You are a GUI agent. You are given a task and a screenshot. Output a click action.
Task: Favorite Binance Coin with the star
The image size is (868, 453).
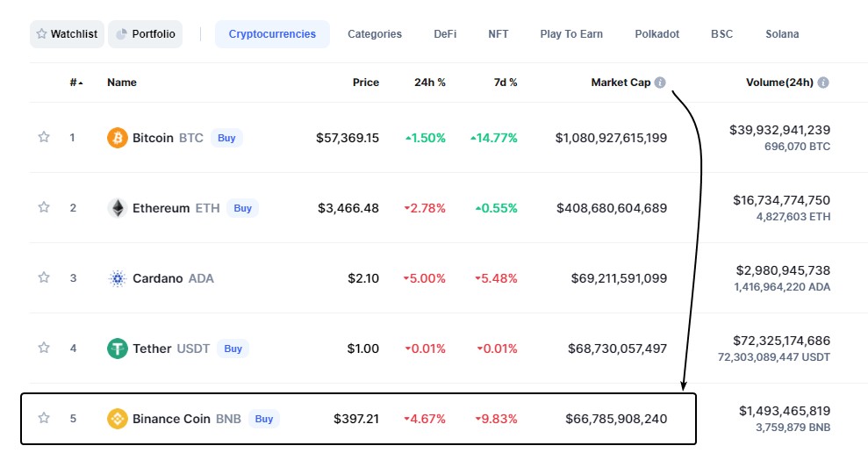pos(43,419)
